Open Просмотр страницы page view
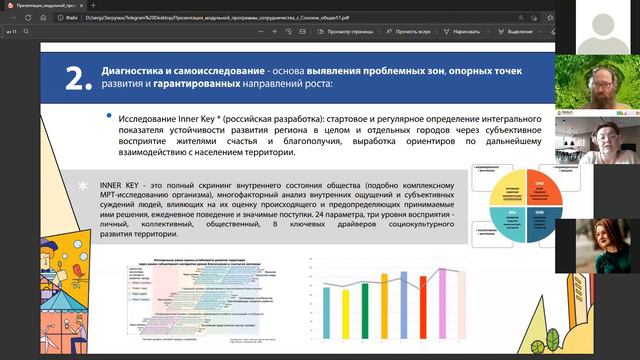Viewport: 640px width, 360px height. (345, 31)
